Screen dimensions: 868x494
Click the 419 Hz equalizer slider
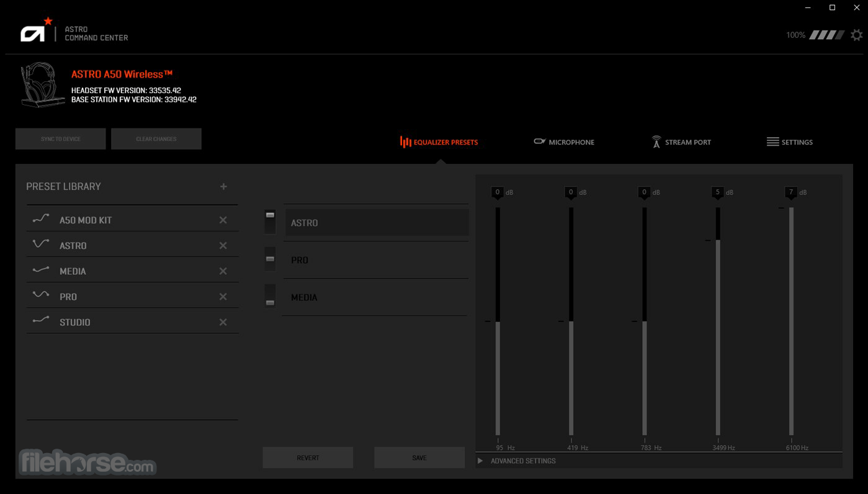click(571, 321)
